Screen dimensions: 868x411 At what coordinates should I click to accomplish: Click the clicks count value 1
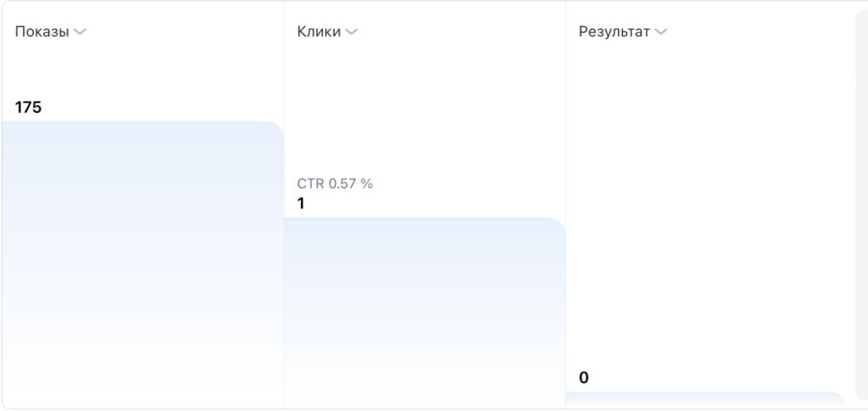click(x=301, y=204)
